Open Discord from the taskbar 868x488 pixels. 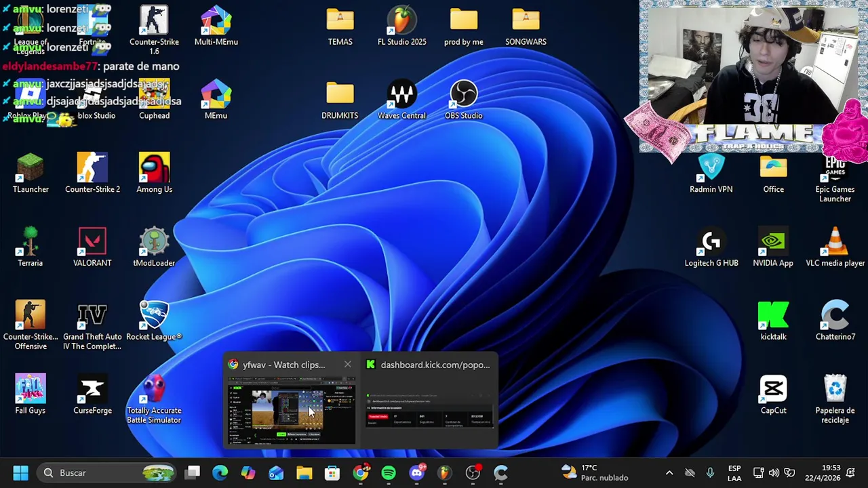pos(416,473)
